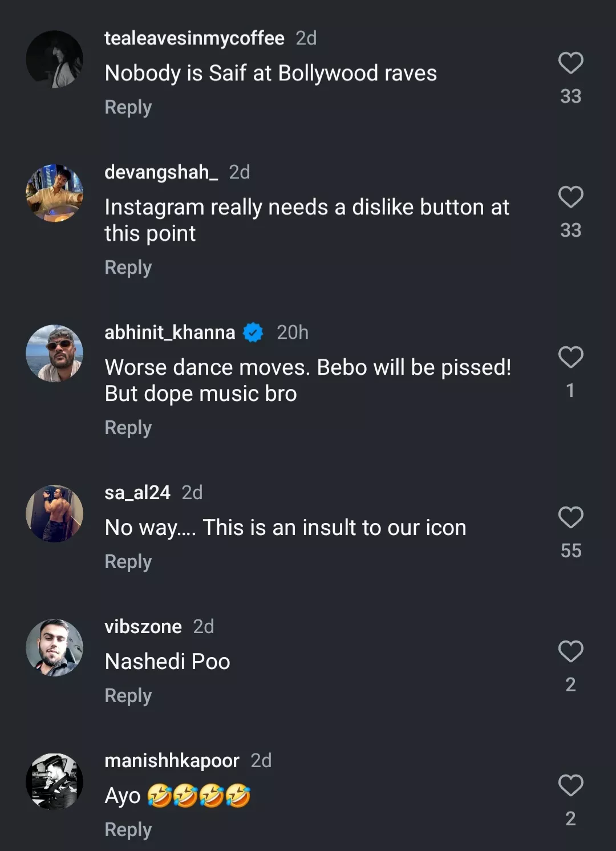
Task: Visit vibszone's profile via username
Action: (x=143, y=627)
